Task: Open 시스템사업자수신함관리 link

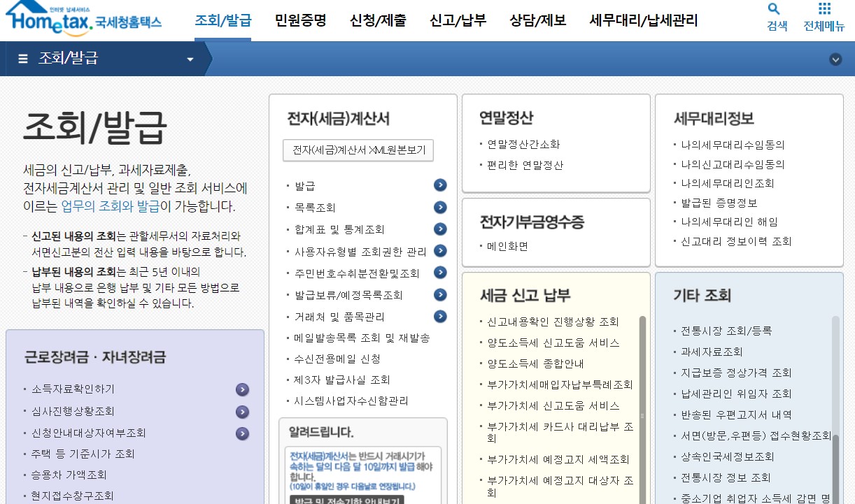Action: [x=351, y=401]
